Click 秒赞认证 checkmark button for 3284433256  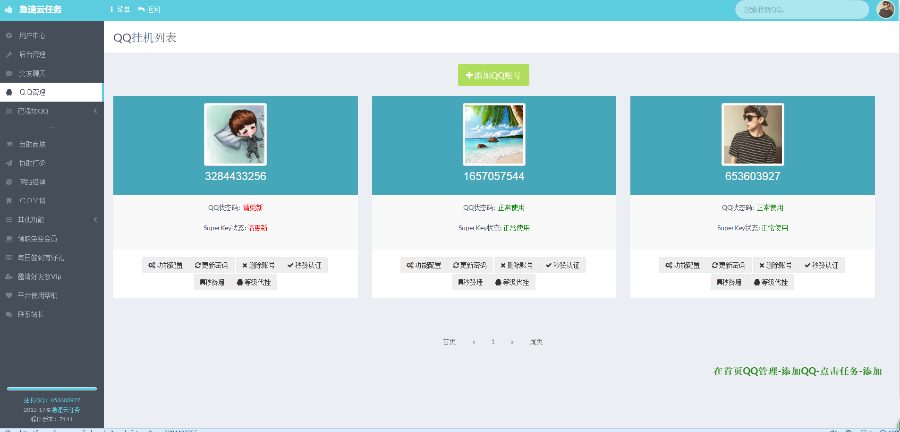point(305,265)
